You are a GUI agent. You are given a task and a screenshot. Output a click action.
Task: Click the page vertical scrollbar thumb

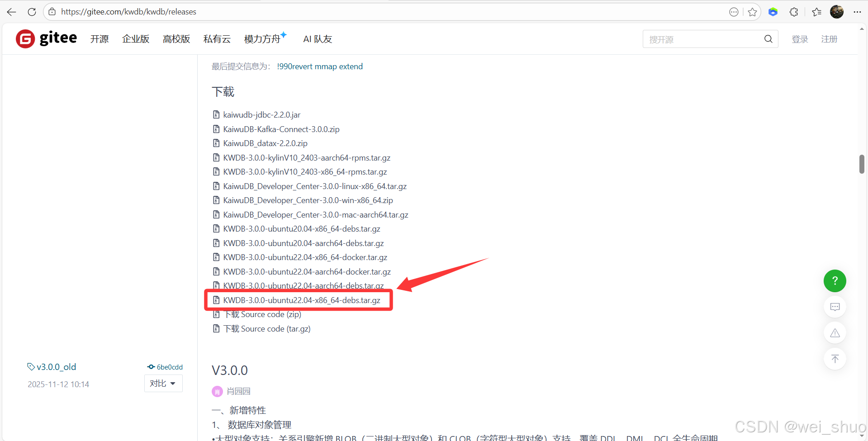862,164
